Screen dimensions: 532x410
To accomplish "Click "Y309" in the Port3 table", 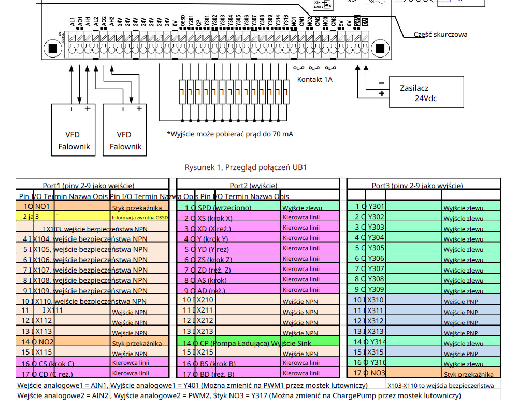I will pos(376,289).
